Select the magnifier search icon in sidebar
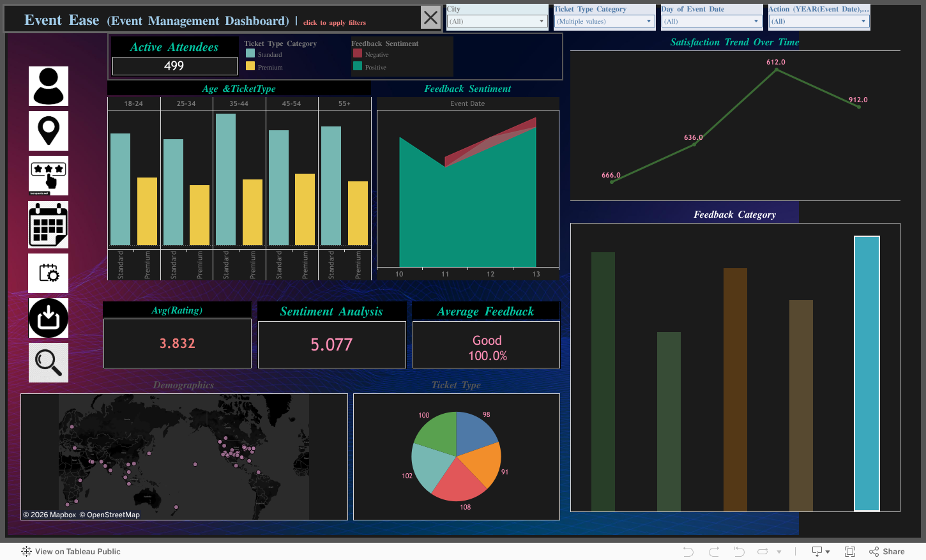This screenshot has width=926, height=560. (x=48, y=362)
